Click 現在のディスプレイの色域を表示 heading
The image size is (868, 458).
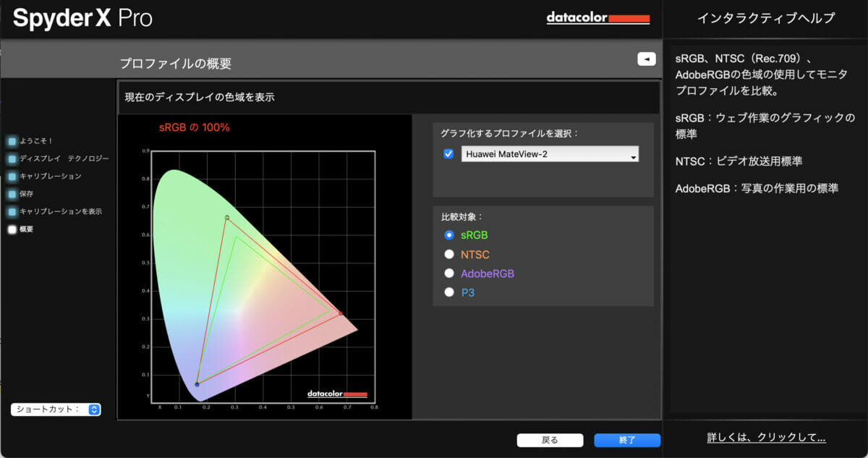[200, 96]
